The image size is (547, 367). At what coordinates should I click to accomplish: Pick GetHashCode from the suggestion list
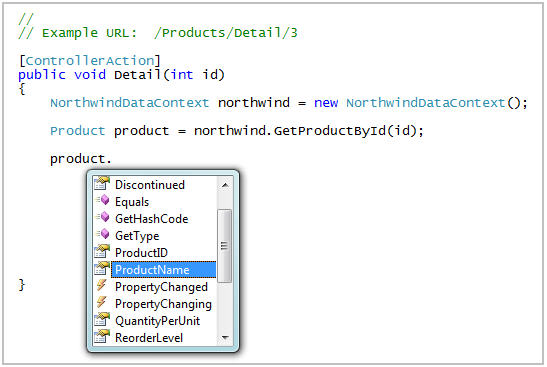(151, 219)
